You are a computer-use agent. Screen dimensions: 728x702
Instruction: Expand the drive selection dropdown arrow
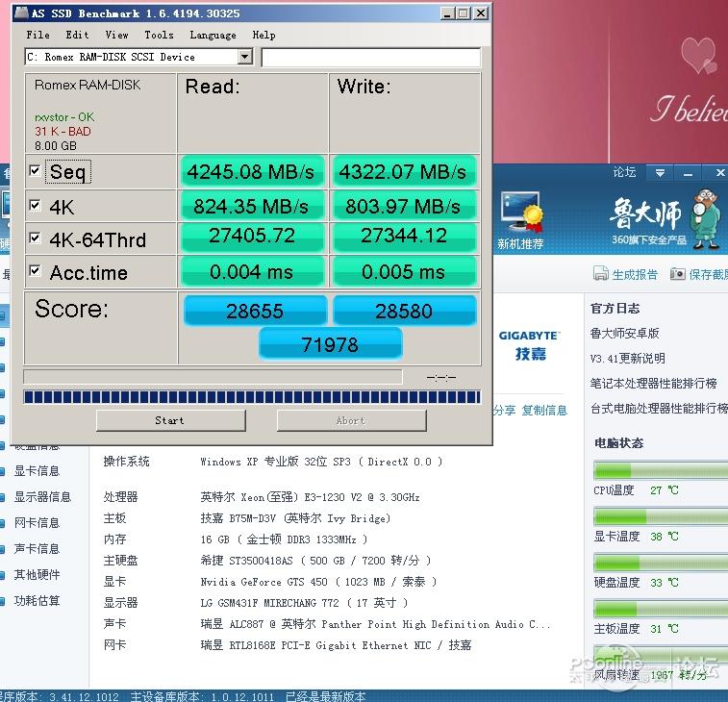click(244, 57)
